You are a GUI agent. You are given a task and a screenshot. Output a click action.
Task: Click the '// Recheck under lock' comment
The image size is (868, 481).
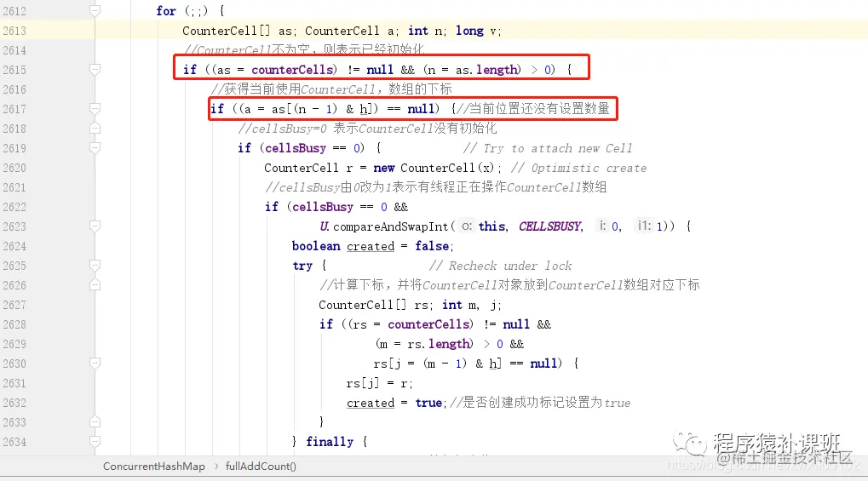click(x=500, y=266)
